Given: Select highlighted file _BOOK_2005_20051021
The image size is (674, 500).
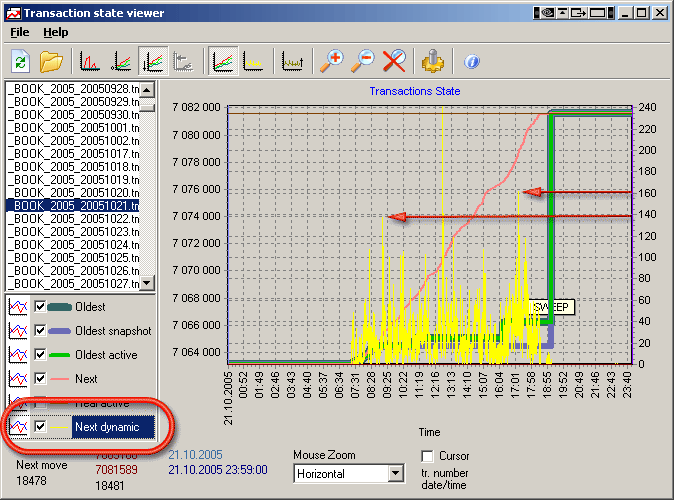Looking at the screenshot, I should click(x=73, y=206).
